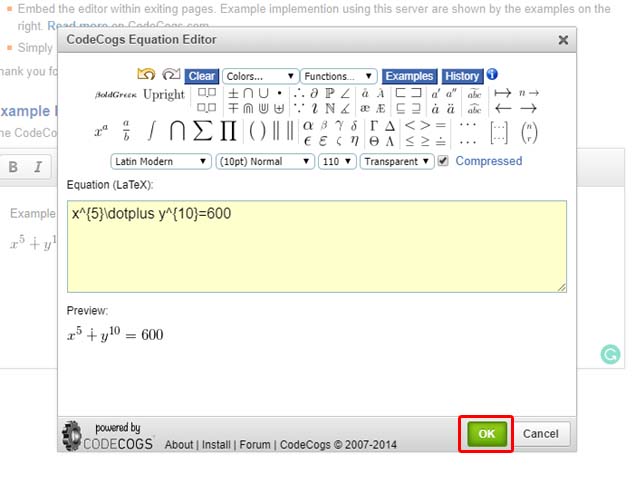The image size is (640, 480).
Task: Insert the less-than-or-equal symbol
Action: (x=410, y=141)
